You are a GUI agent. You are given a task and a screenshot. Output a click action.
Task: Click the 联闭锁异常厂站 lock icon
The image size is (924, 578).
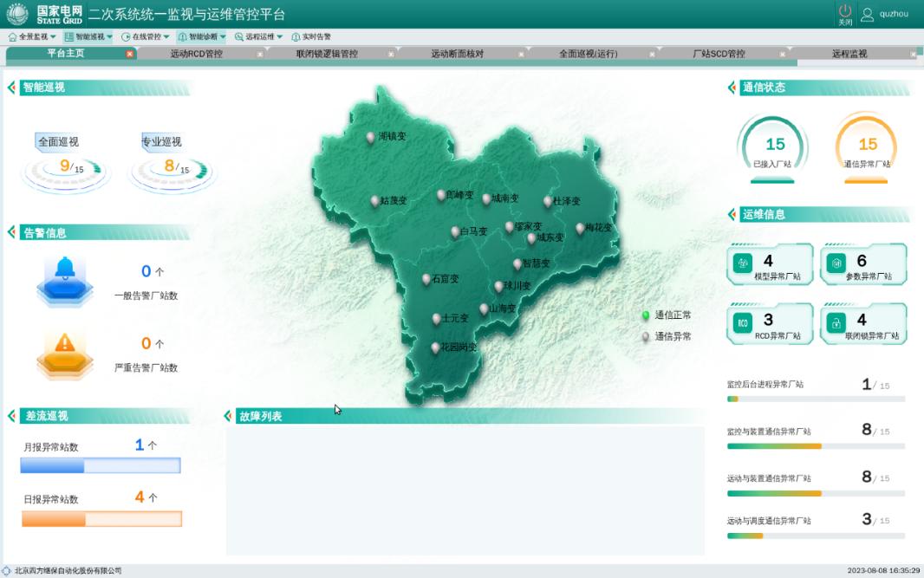(x=836, y=322)
